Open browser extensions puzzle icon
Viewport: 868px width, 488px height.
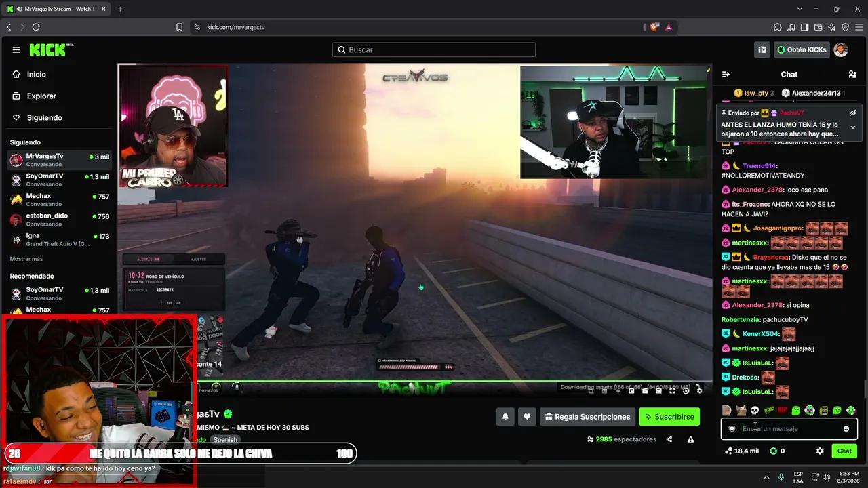778,27
